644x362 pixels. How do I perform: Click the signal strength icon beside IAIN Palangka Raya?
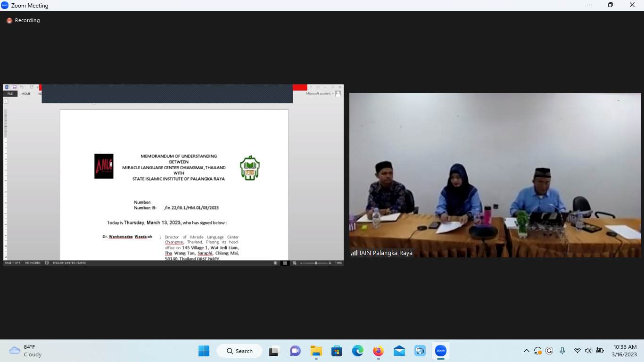point(354,253)
